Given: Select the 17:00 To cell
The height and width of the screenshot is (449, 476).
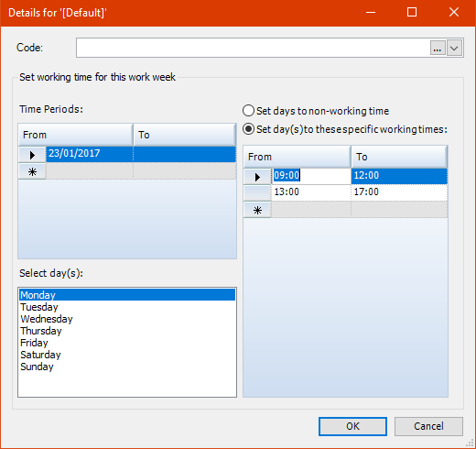Looking at the screenshot, I should 399,192.
